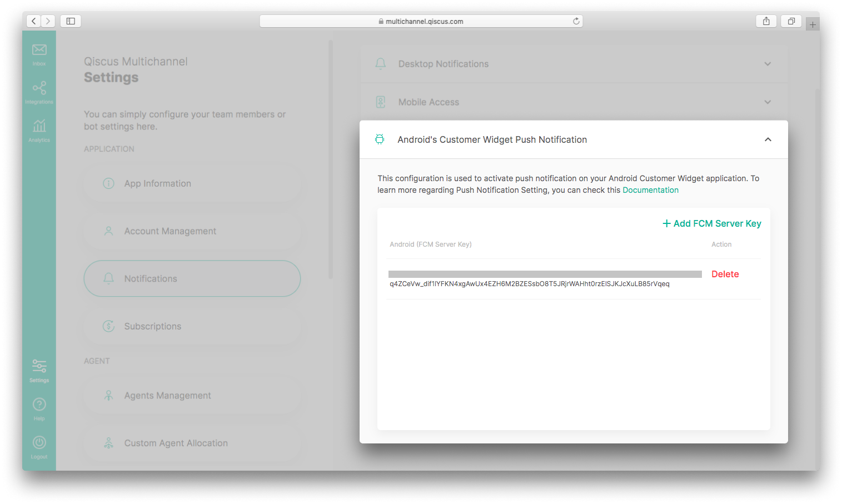Click the Qiscus Multichannel heading
This screenshot has height=504, width=842.
click(136, 62)
